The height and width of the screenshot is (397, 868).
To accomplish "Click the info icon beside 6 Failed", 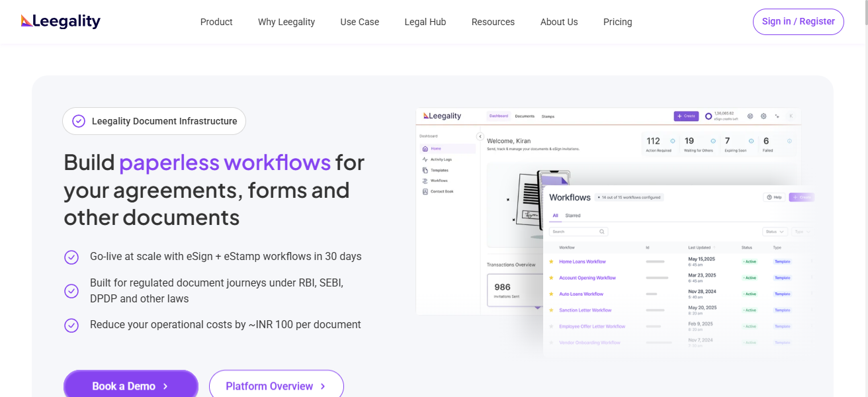I will pyautogui.click(x=789, y=141).
